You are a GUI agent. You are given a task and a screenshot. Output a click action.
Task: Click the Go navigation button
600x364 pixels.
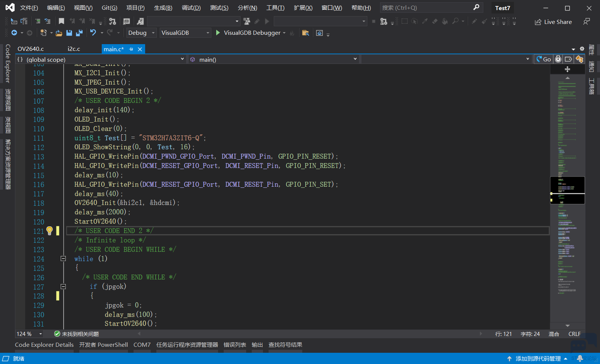(544, 59)
